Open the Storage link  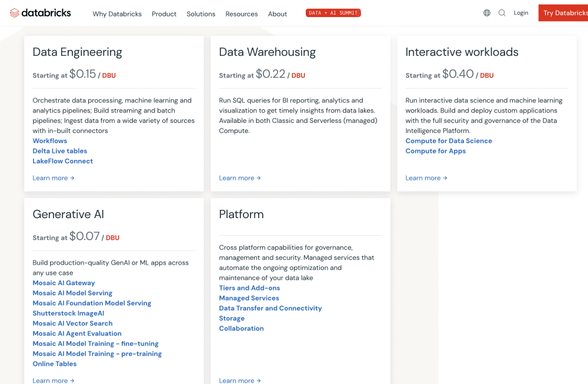(232, 318)
